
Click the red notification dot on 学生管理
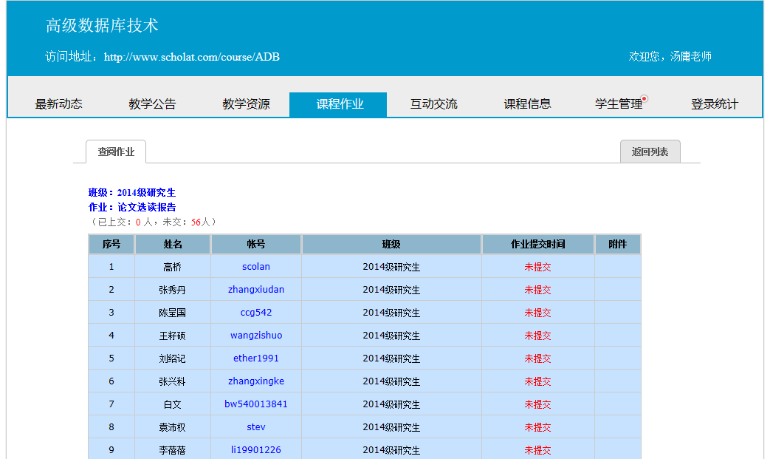point(645,98)
